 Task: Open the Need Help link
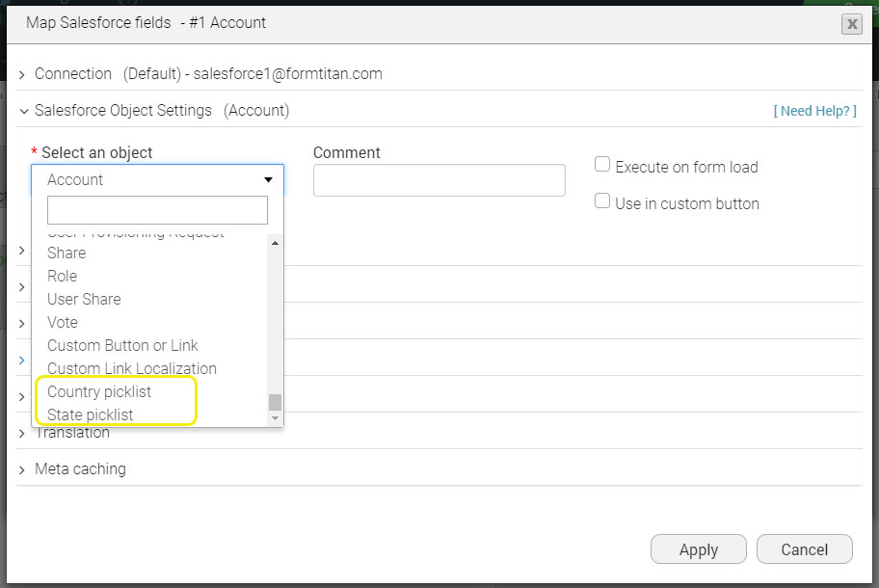(x=815, y=111)
